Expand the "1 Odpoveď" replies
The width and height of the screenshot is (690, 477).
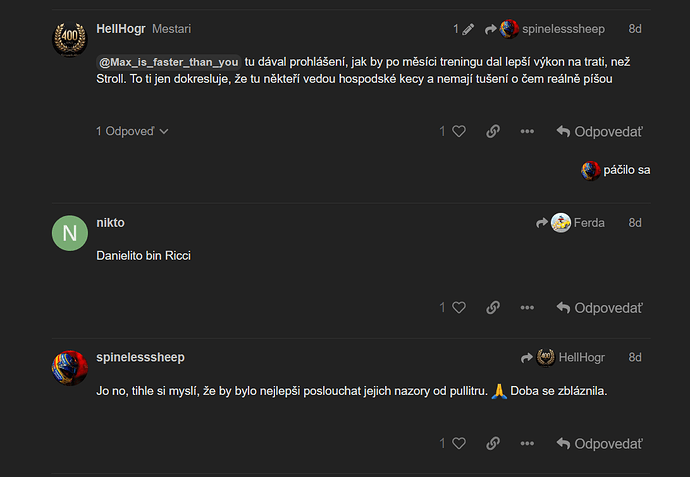tap(132, 131)
